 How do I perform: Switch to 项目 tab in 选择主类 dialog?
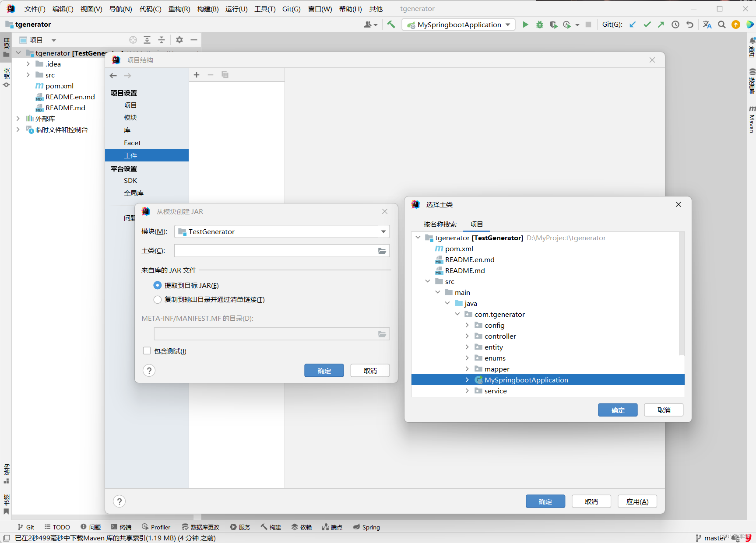pyautogui.click(x=476, y=224)
